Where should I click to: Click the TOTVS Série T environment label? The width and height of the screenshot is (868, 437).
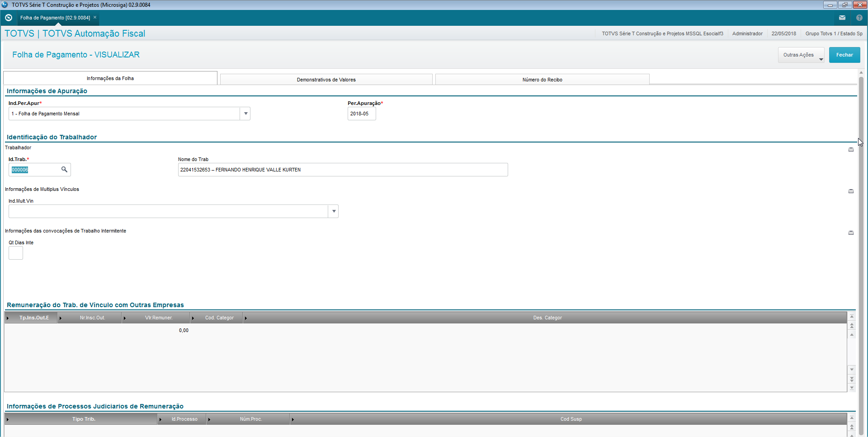(x=662, y=33)
